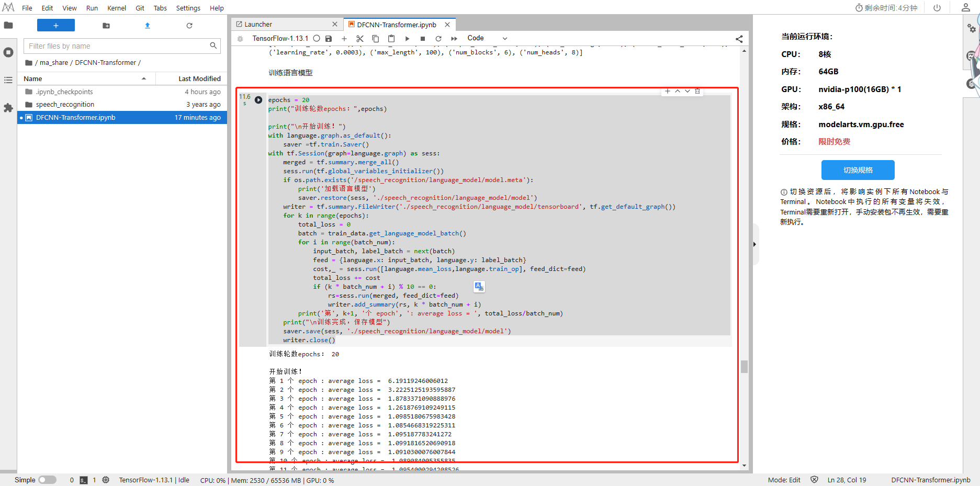Open the share notebook icon
980x486 pixels.
point(739,39)
